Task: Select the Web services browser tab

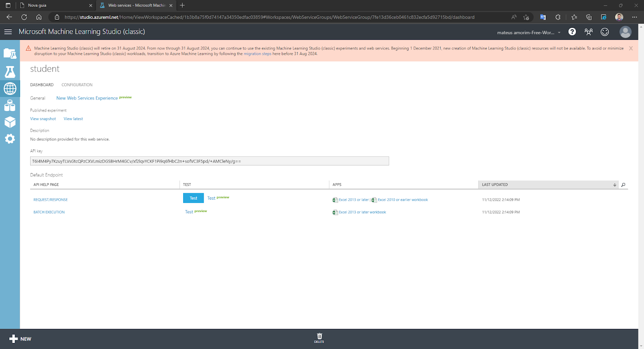Action: point(136,5)
